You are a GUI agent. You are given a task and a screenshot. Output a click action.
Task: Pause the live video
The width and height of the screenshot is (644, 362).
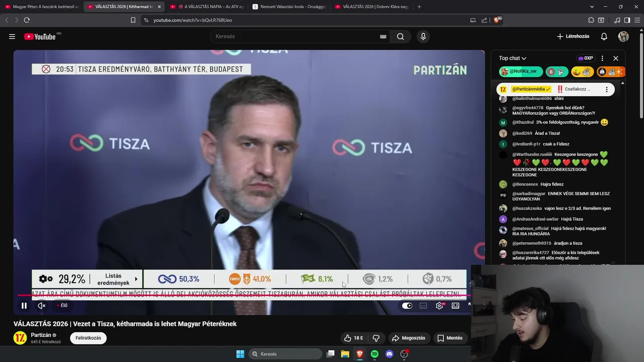(x=24, y=305)
